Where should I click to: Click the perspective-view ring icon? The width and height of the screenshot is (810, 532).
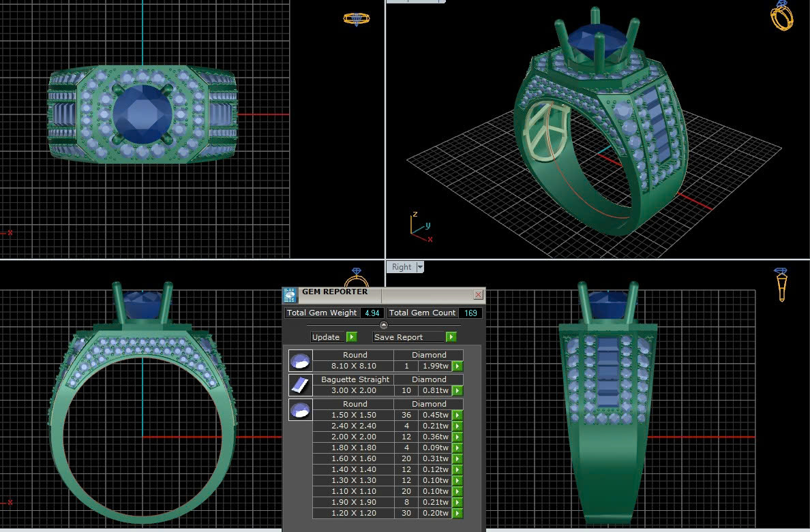tap(781, 15)
